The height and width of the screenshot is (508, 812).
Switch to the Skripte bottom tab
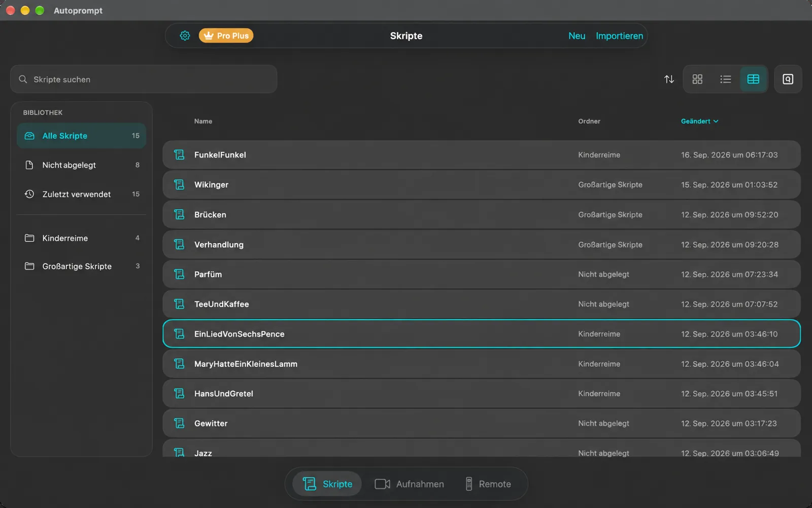point(327,484)
